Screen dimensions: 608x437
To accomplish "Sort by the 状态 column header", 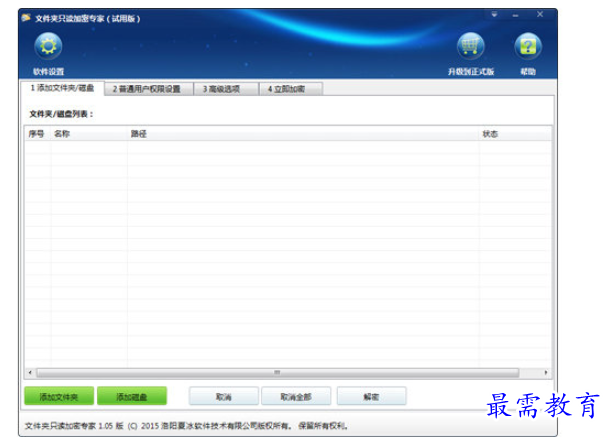I will (x=515, y=134).
